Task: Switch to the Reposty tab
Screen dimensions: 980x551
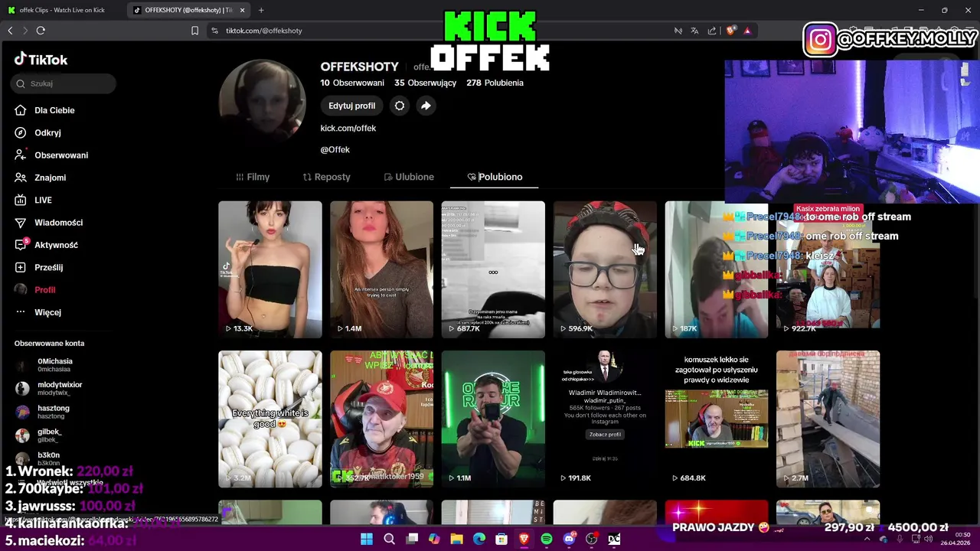Action: [326, 177]
